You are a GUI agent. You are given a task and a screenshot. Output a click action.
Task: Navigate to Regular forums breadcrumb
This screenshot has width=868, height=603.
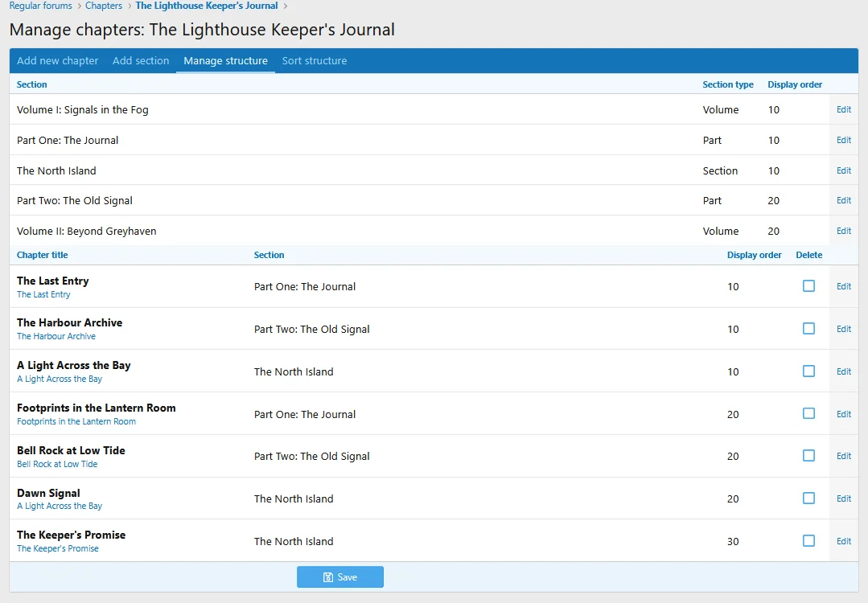coord(40,6)
